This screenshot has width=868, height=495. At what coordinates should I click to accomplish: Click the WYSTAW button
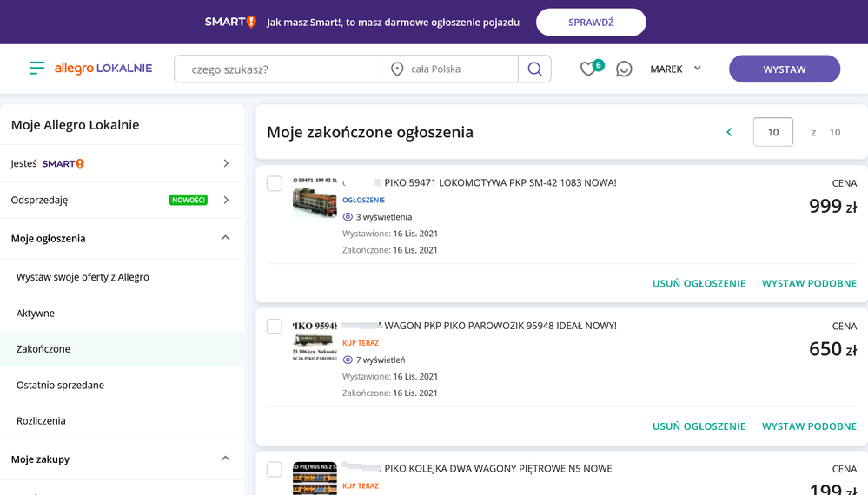click(784, 69)
